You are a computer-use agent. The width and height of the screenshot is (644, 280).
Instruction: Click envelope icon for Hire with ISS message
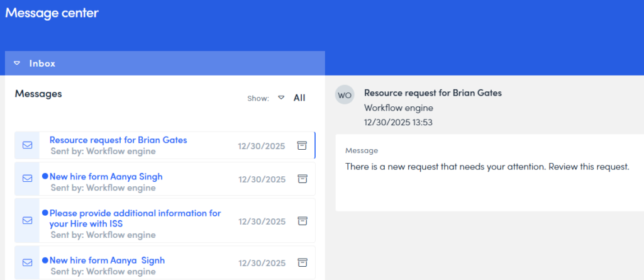[x=27, y=220]
